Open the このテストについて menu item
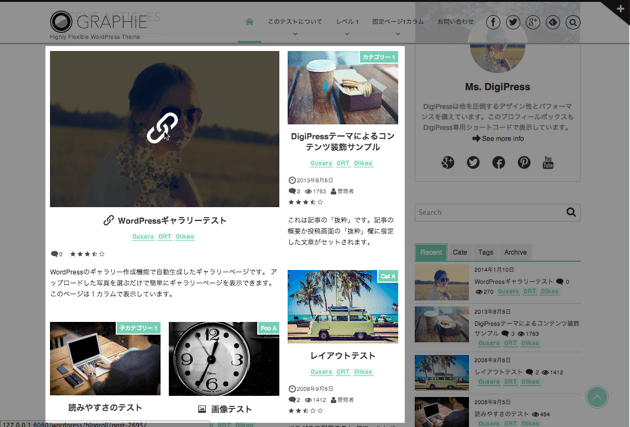Image resolution: width=630 pixels, height=427 pixels. point(295,22)
